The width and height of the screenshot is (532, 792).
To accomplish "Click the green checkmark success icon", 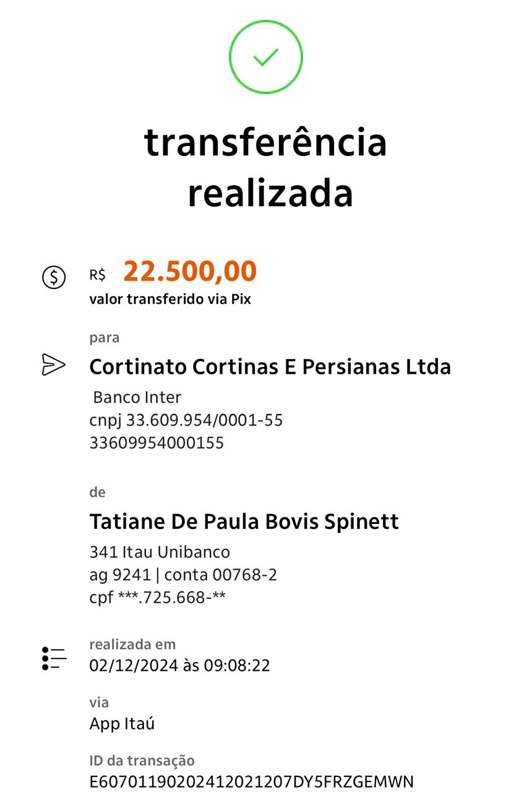I will tap(266, 57).
